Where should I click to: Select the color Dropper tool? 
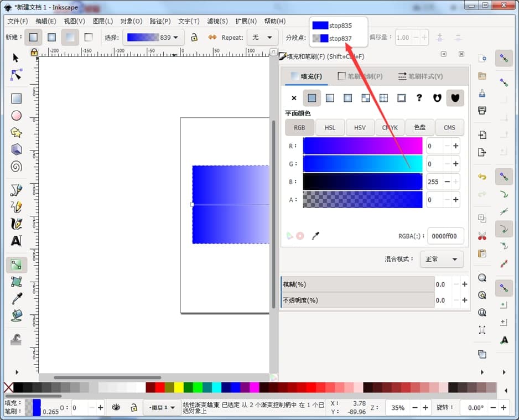click(16, 299)
